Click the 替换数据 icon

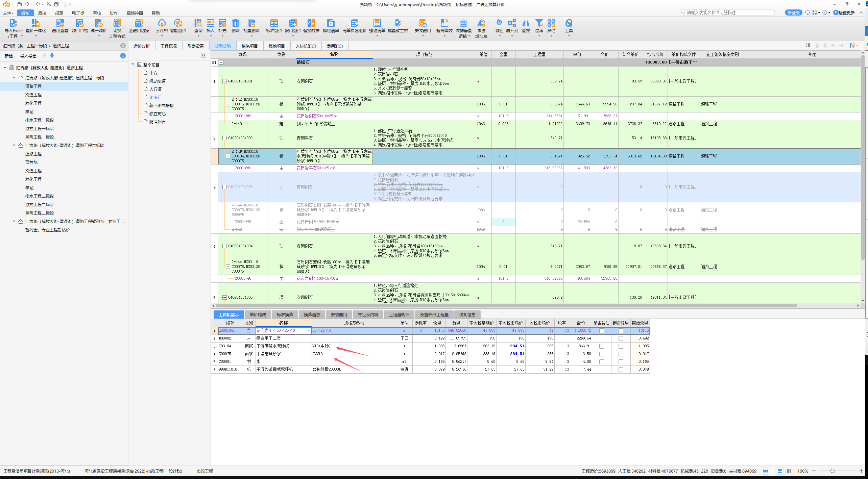(x=311, y=23)
